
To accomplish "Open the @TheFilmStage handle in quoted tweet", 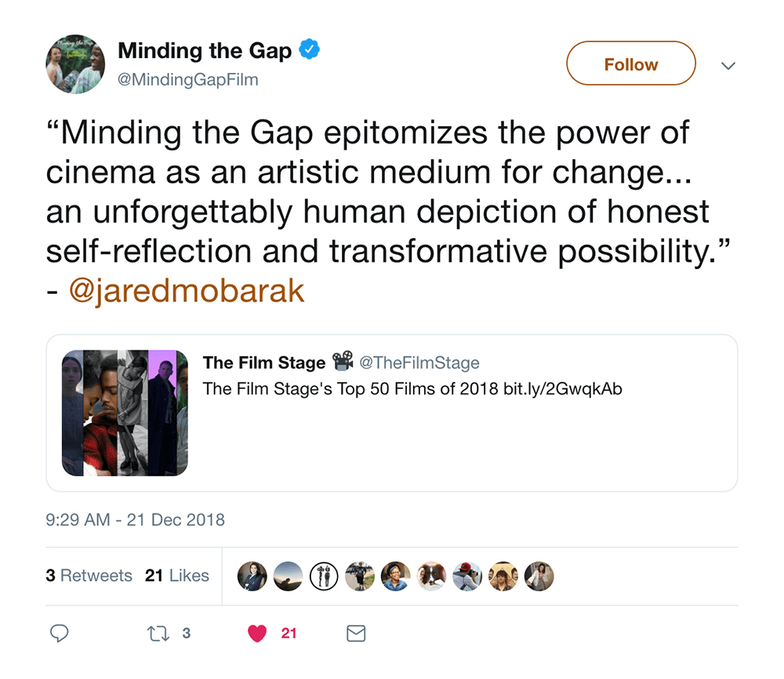I will (419, 362).
